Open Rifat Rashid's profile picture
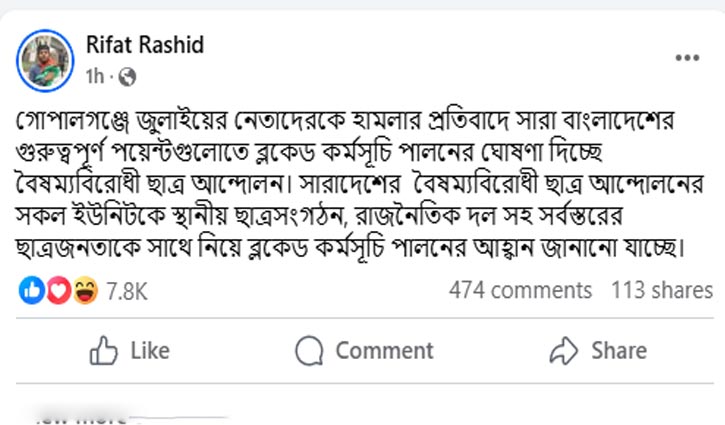 click(46, 59)
